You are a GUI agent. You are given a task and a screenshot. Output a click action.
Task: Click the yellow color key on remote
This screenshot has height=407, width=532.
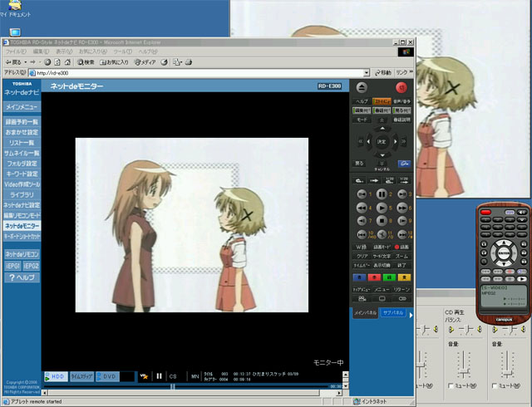pos(404,277)
